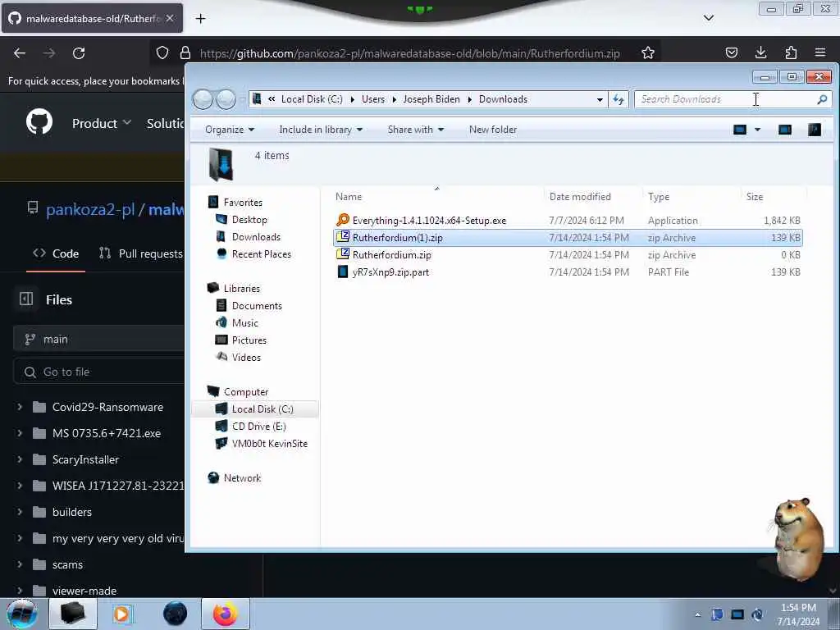Create a New folder
The height and width of the screenshot is (630, 840).
pos(493,130)
